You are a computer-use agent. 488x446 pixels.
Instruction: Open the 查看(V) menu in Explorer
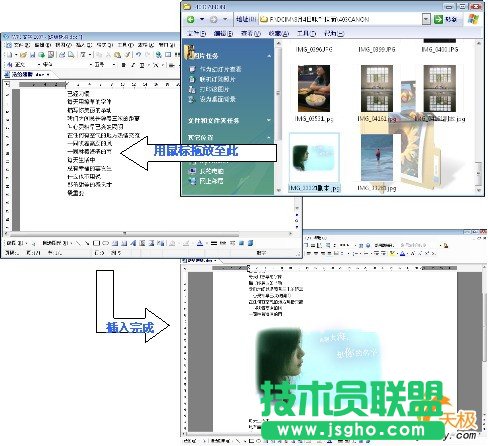click(x=250, y=33)
